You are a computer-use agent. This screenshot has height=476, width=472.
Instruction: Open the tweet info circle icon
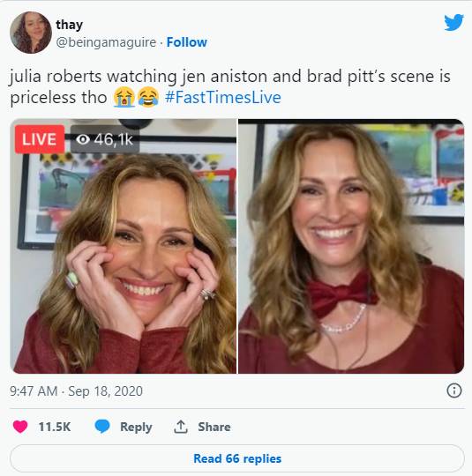point(454,390)
